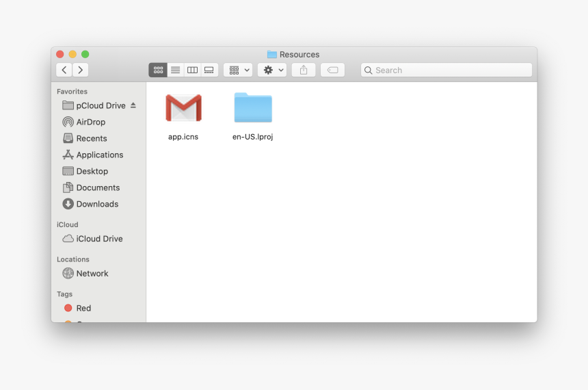Select the Red tag in the sidebar
This screenshot has height=390, width=588.
click(98, 308)
